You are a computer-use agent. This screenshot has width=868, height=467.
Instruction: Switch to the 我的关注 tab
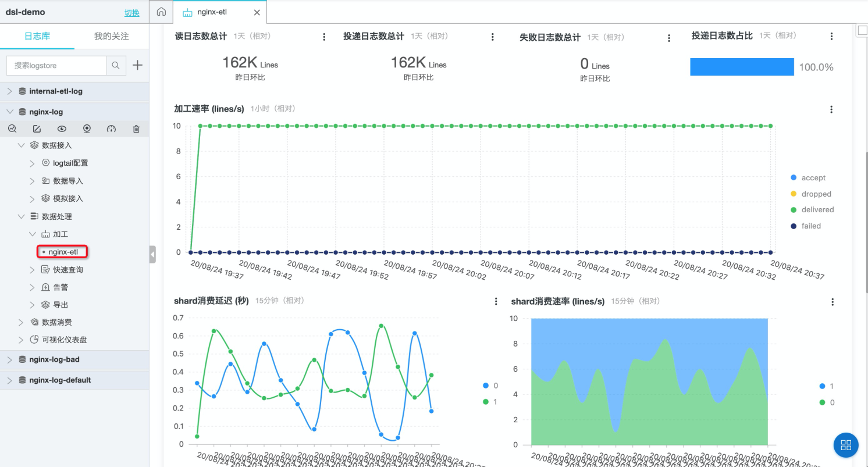pos(112,36)
